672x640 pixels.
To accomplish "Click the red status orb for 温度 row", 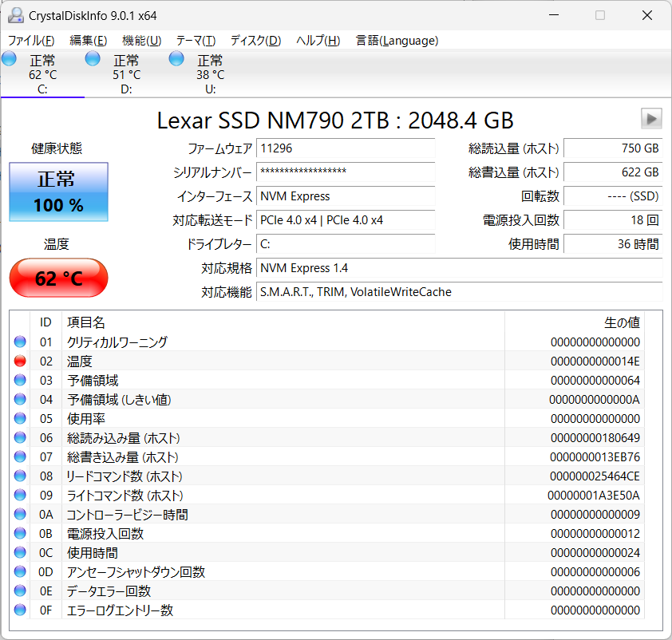I will 20,361.
